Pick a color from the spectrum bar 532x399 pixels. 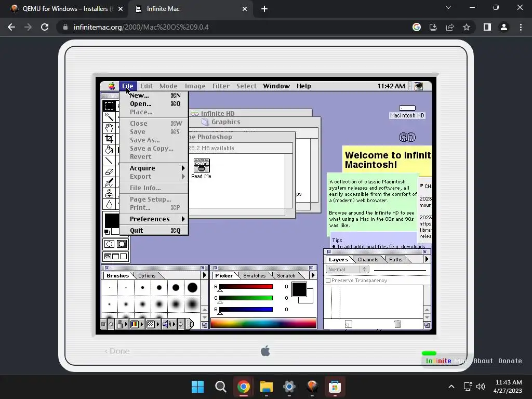coord(263,323)
